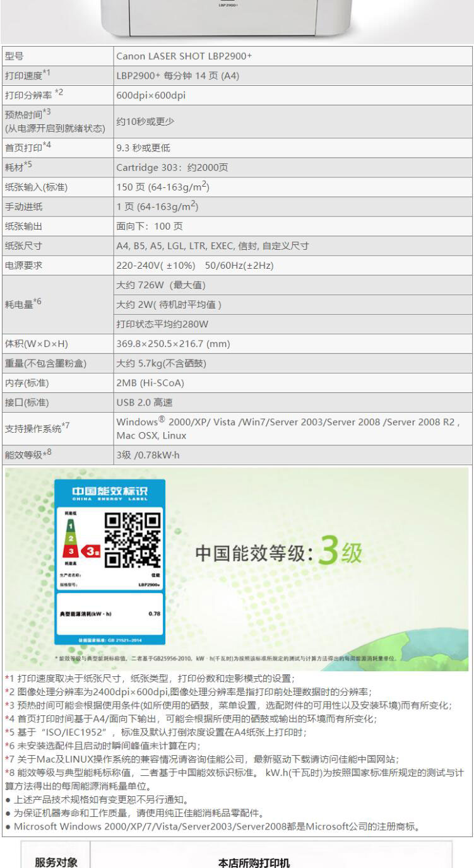Click the '体积(W×D×H)' label
The image size is (474, 868).
click(x=37, y=344)
